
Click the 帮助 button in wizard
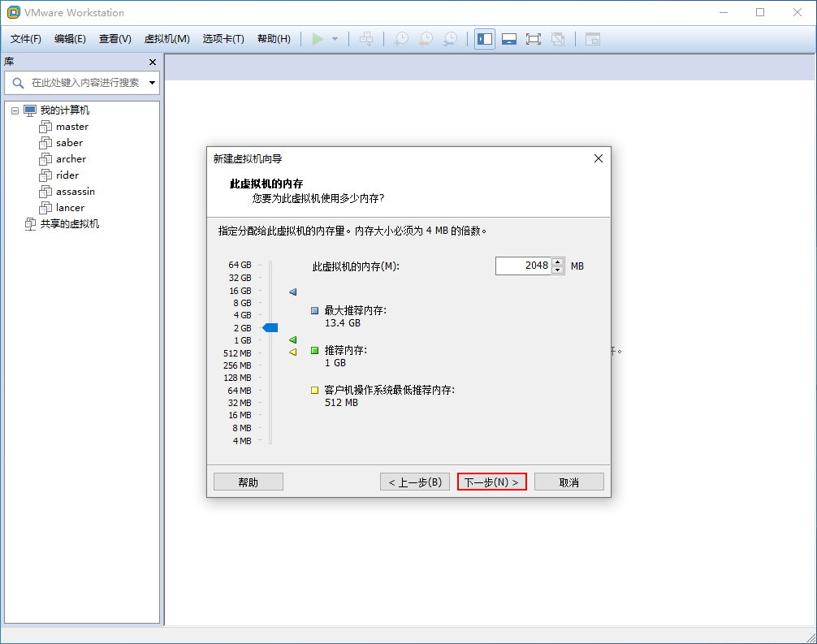[248, 481]
